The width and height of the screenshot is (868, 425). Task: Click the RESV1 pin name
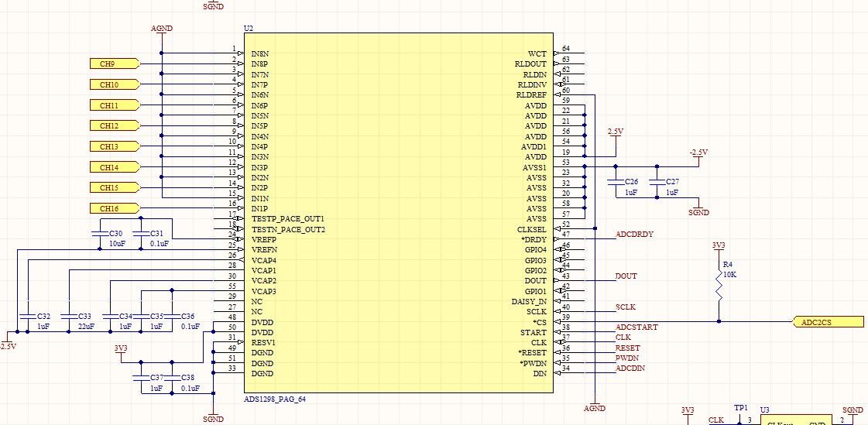[263, 342]
